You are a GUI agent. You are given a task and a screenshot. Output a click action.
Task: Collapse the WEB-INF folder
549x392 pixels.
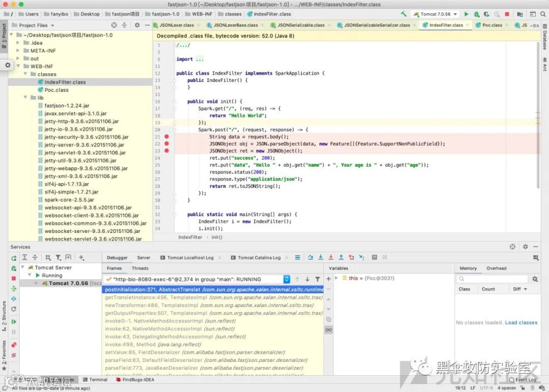(x=18, y=66)
